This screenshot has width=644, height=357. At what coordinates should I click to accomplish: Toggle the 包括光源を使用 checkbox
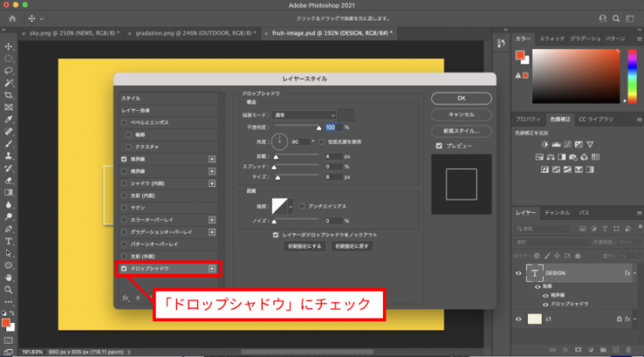321,141
